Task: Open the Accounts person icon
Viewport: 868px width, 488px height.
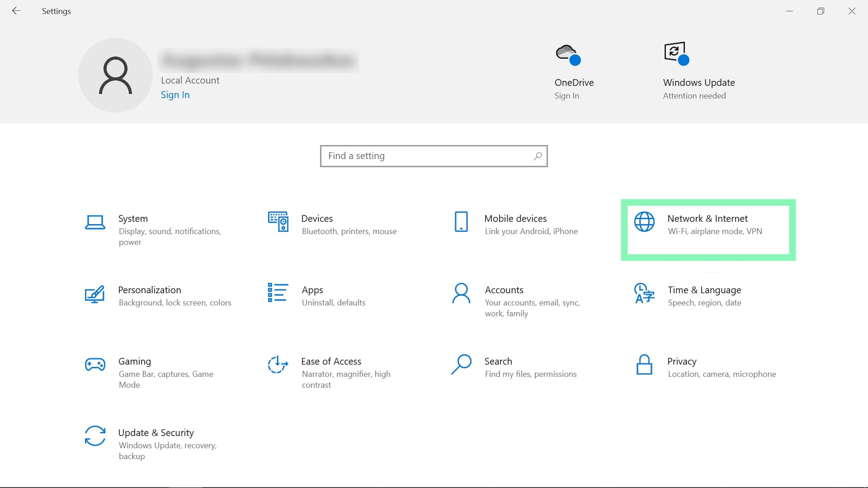Action: pos(461,293)
